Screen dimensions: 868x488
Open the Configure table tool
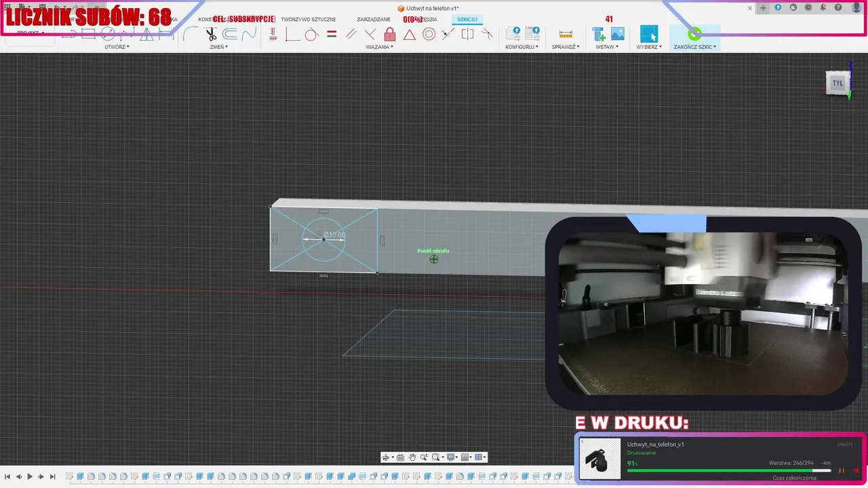tap(532, 34)
